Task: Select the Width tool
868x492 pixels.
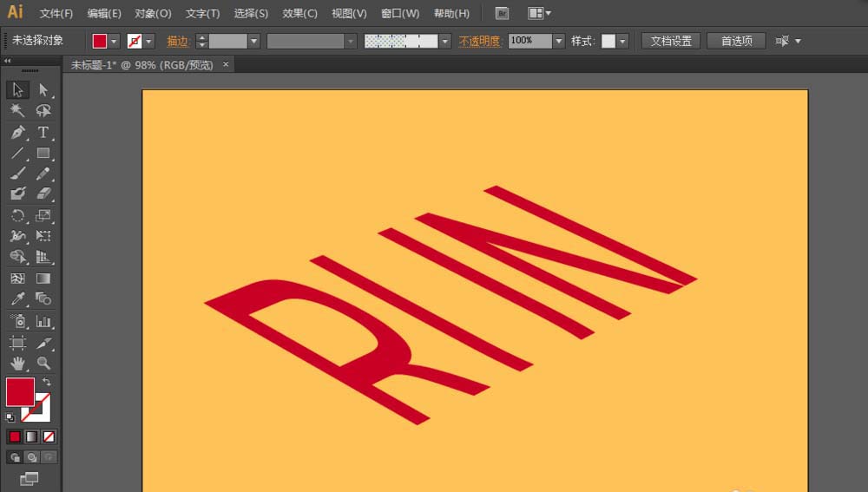Action: 17,236
